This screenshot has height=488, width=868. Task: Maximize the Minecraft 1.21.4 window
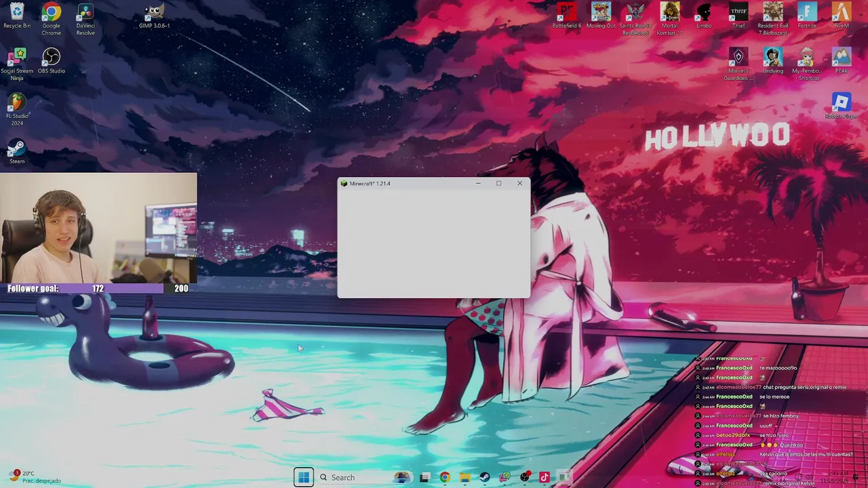[x=498, y=183]
